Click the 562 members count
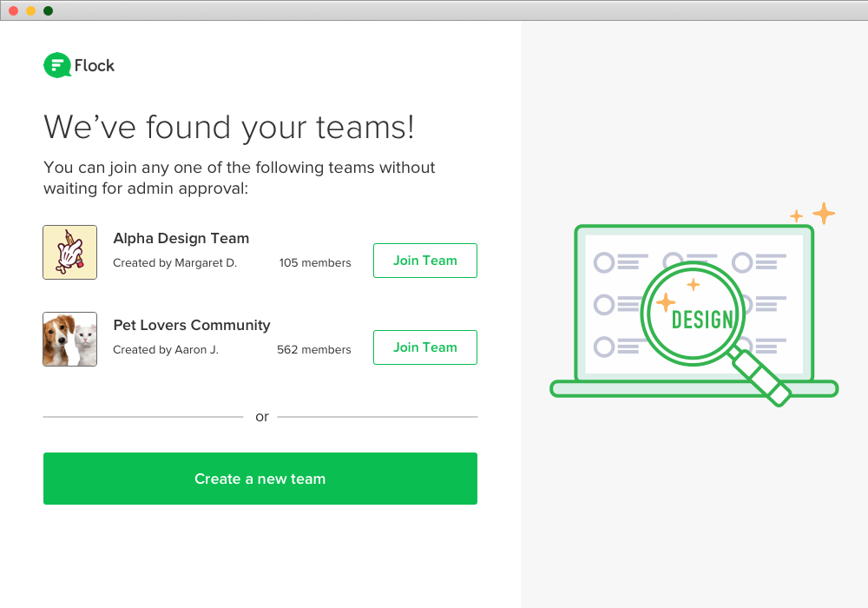The image size is (868, 608). 315,349
